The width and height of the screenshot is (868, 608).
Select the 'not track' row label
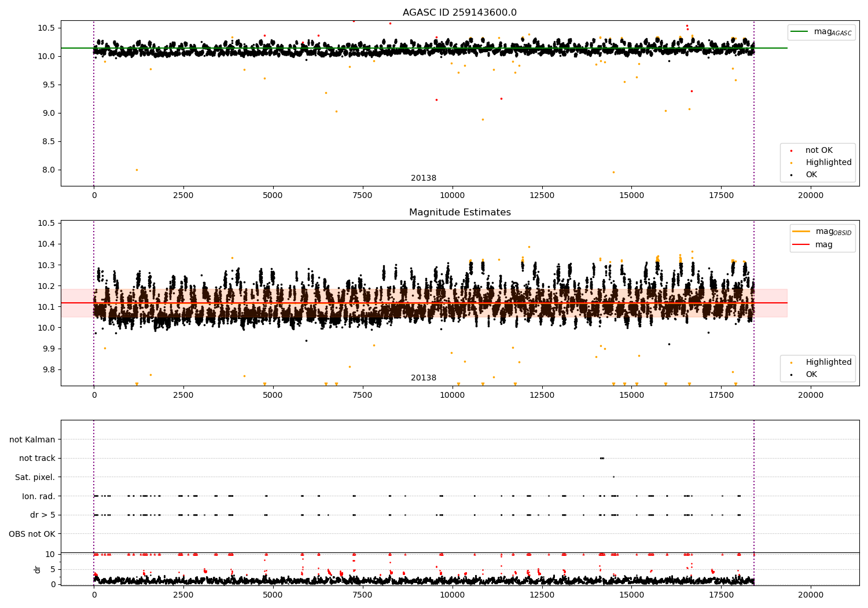37,458
